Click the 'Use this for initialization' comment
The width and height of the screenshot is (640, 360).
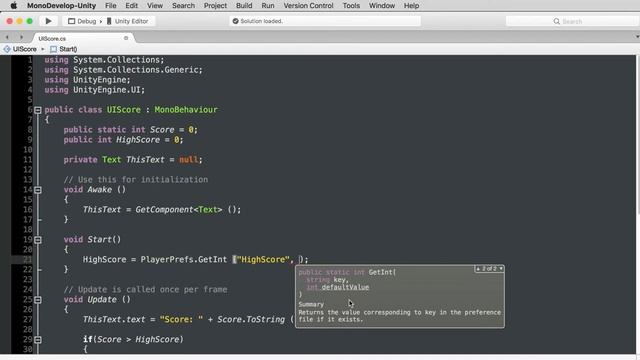[136, 180]
